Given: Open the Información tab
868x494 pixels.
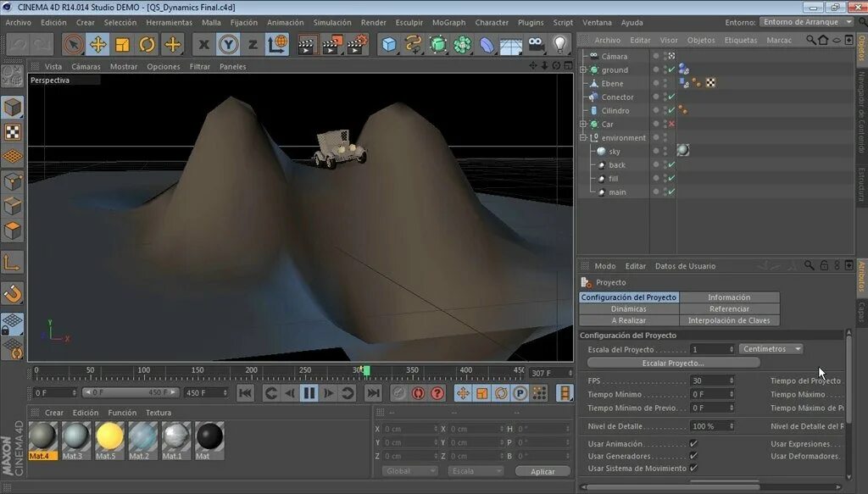Looking at the screenshot, I should pos(729,297).
